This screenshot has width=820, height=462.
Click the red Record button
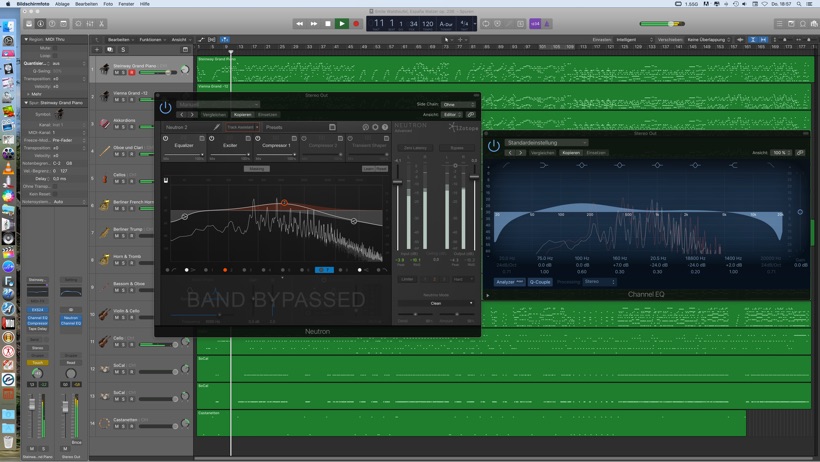pyautogui.click(x=356, y=24)
